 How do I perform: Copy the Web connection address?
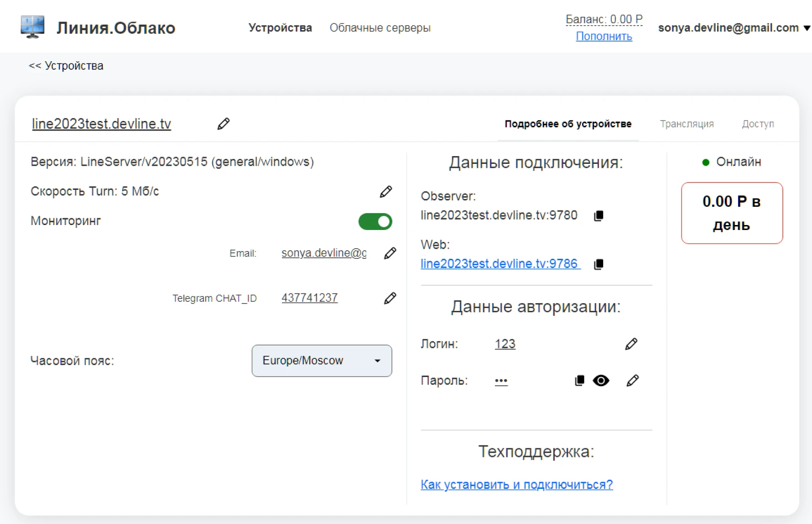(599, 264)
